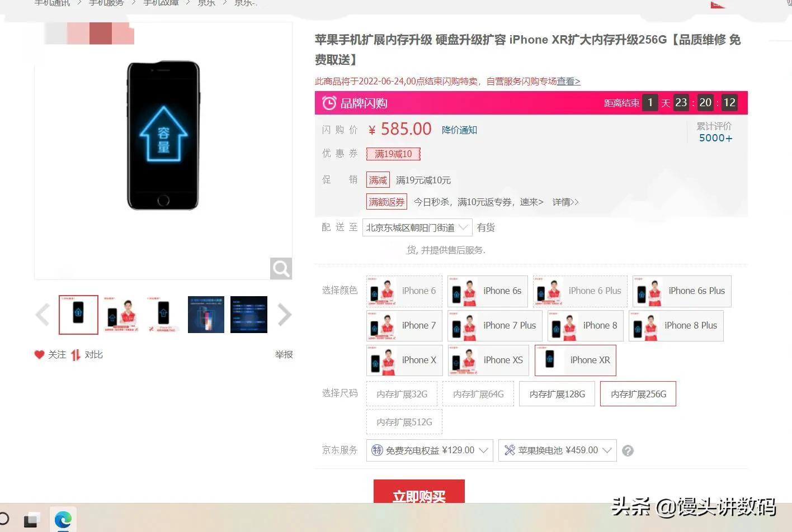Claim the 满19减10 coupon tag

393,154
